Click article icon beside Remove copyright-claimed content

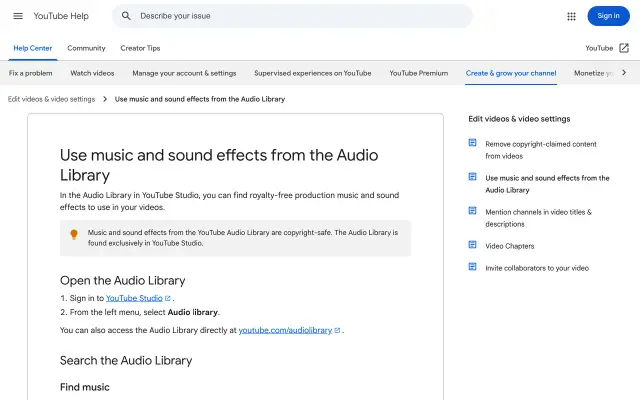point(472,143)
